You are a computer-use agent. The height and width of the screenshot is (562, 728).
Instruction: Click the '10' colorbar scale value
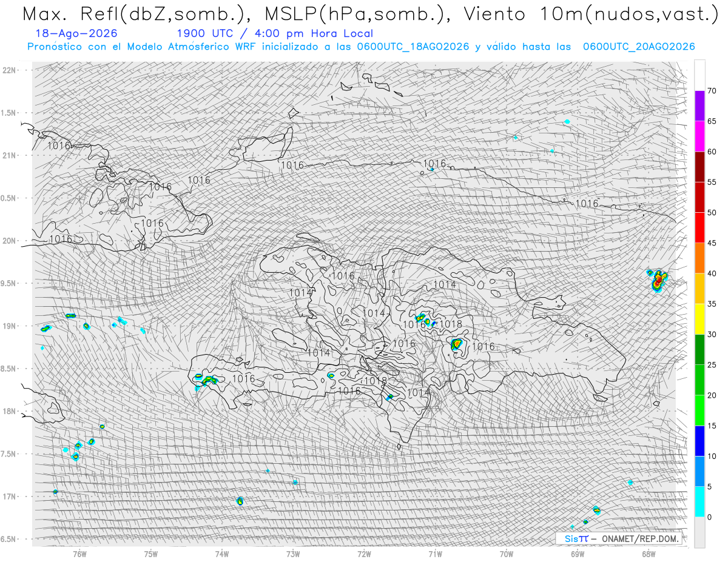[712, 456]
